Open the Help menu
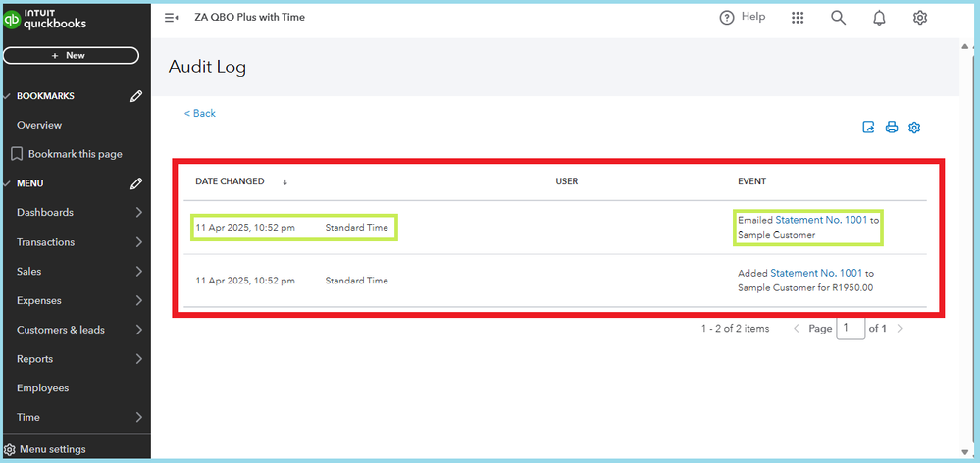Image resolution: width=980 pixels, height=463 pixels. point(743,17)
